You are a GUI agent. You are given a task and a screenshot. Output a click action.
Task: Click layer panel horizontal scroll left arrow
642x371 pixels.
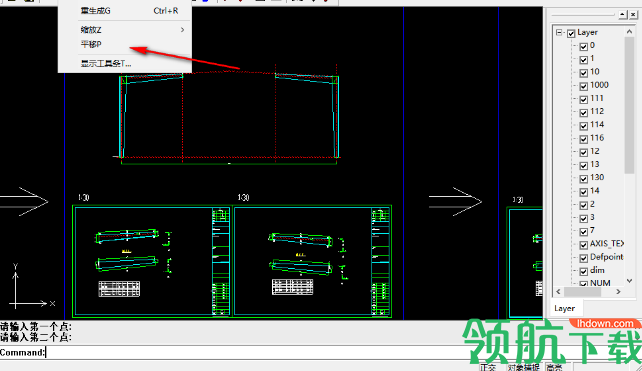[558, 292]
